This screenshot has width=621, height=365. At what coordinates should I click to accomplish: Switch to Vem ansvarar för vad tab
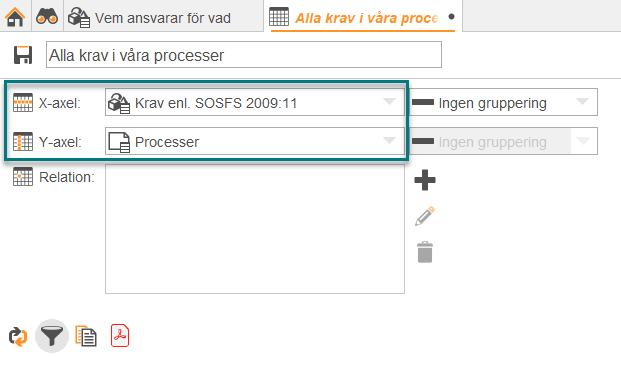(x=163, y=17)
